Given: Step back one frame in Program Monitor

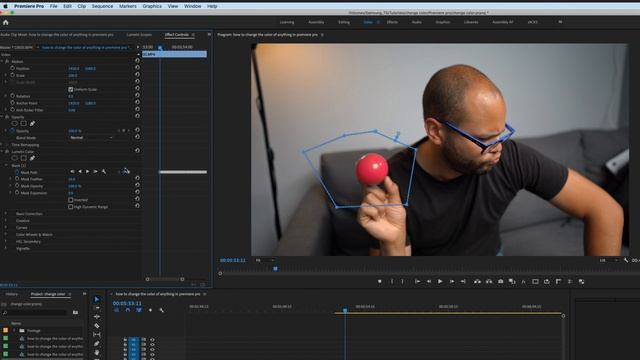Looking at the screenshot, I should pos(429,281).
